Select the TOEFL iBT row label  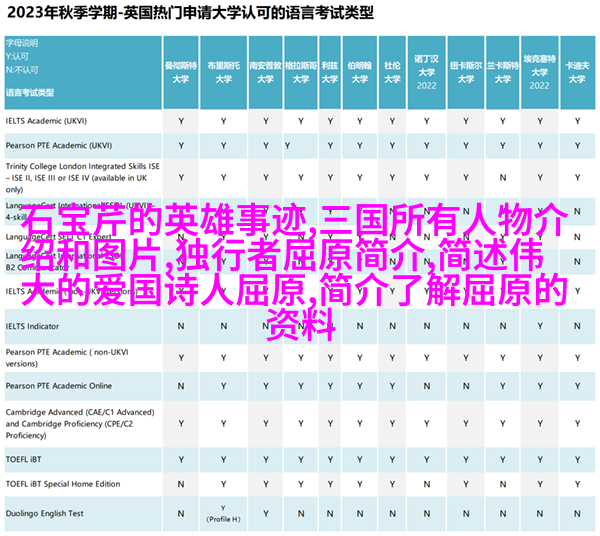[23, 459]
